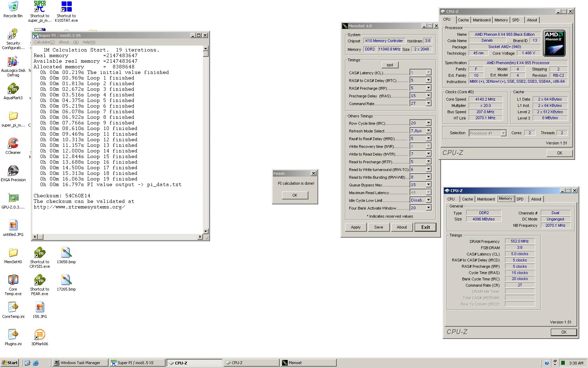Expand Write to Read Delay (tWTR) dropdown

pos(428,154)
